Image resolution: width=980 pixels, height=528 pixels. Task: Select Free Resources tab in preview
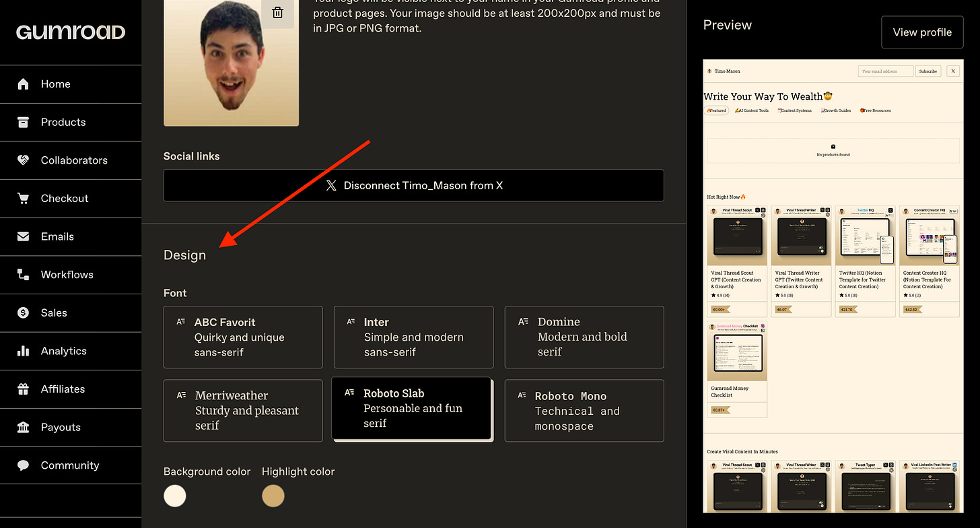pyautogui.click(x=875, y=110)
